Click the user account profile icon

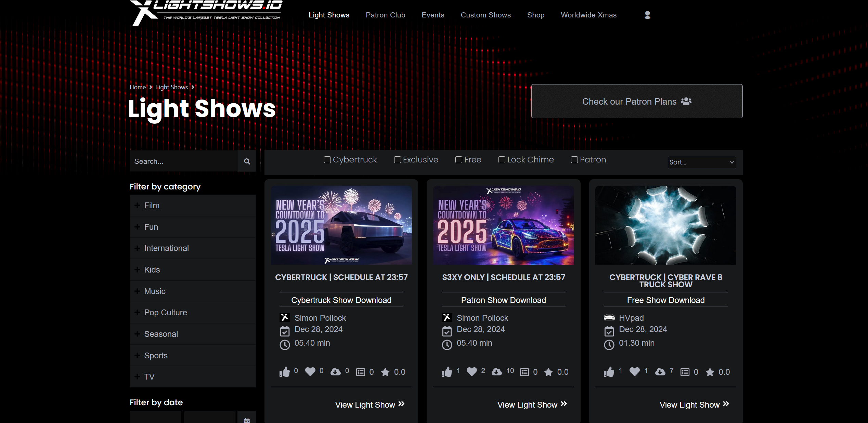coord(647,15)
